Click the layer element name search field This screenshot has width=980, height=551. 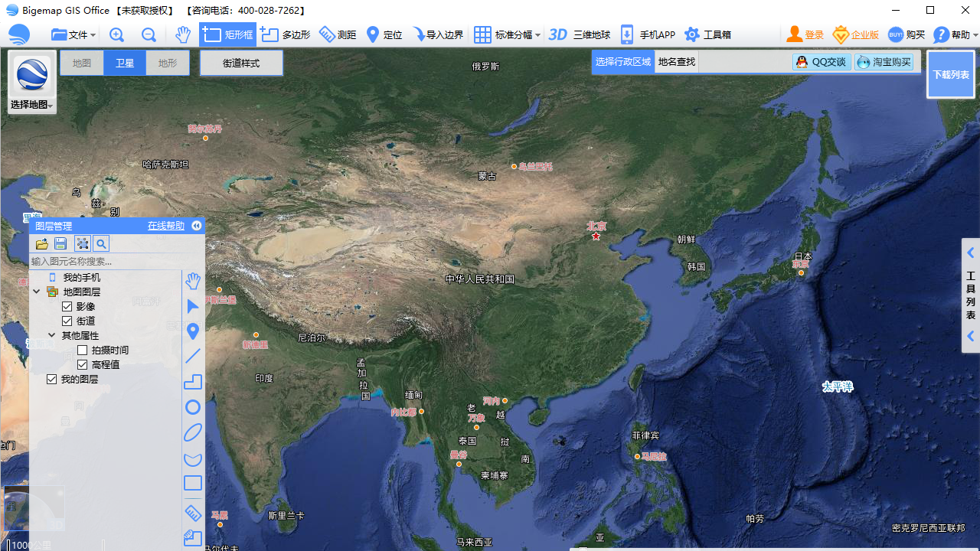[105, 262]
